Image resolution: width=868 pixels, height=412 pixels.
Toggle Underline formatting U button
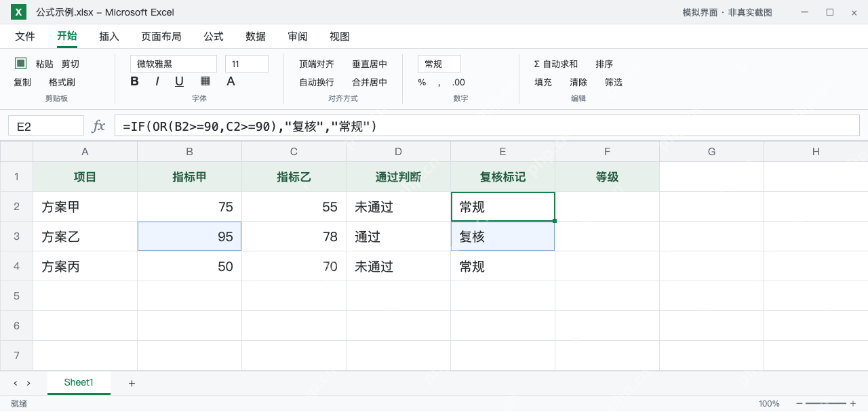click(x=179, y=81)
